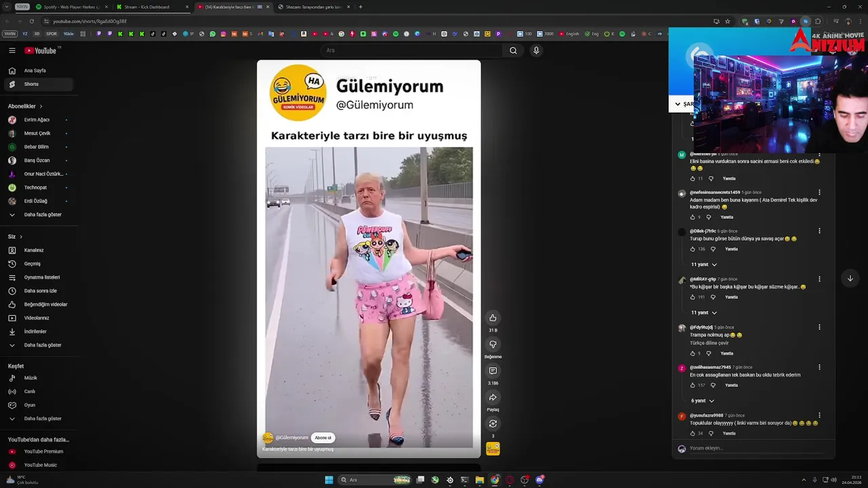Image resolution: width=868 pixels, height=488 pixels.
Task: Open Ana Sayfa in the sidebar
Action: (x=39, y=70)
